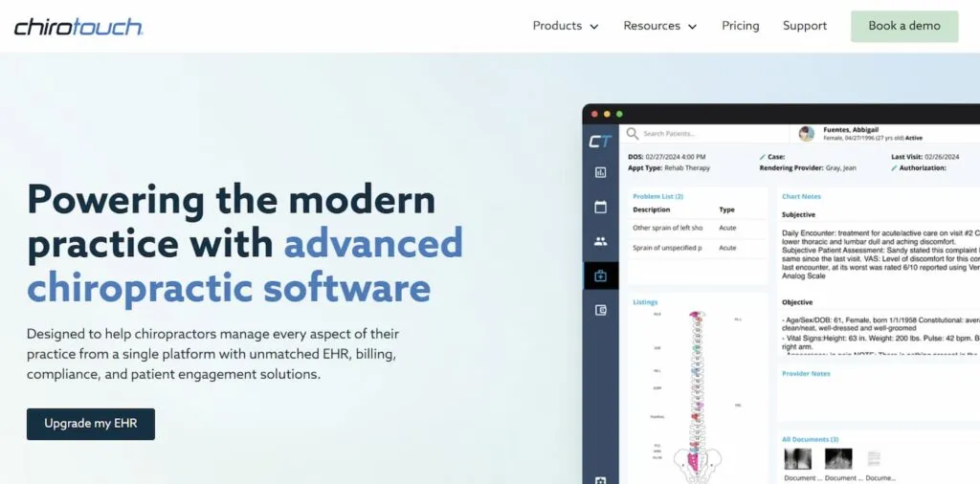The height and width of the screenshot is (484, 980).
Task: Open the bar chart reports sidebar icon
Action: pyautogui.click(x=601, y=172)
